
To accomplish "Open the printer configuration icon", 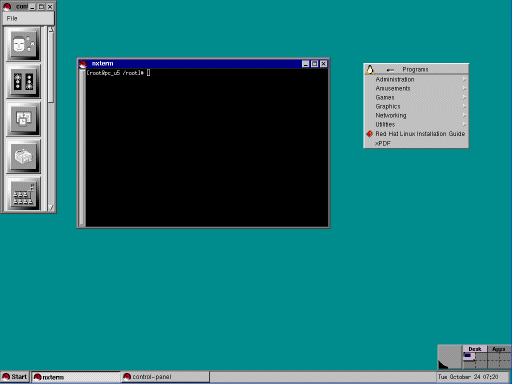I will [23, 156].
